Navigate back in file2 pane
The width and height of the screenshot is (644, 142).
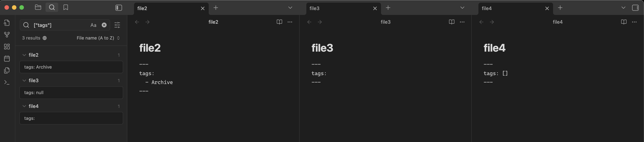[137, 22]
